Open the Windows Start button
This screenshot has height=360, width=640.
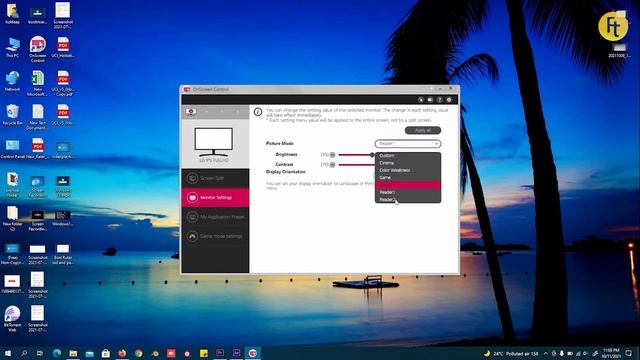[x=7, y=353]
